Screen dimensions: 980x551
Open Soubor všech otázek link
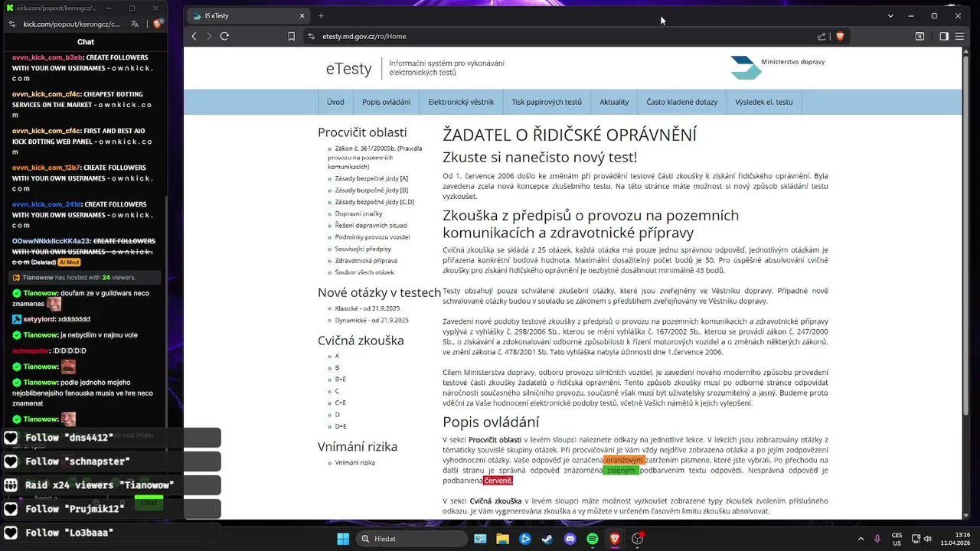(x=364, y=272)
